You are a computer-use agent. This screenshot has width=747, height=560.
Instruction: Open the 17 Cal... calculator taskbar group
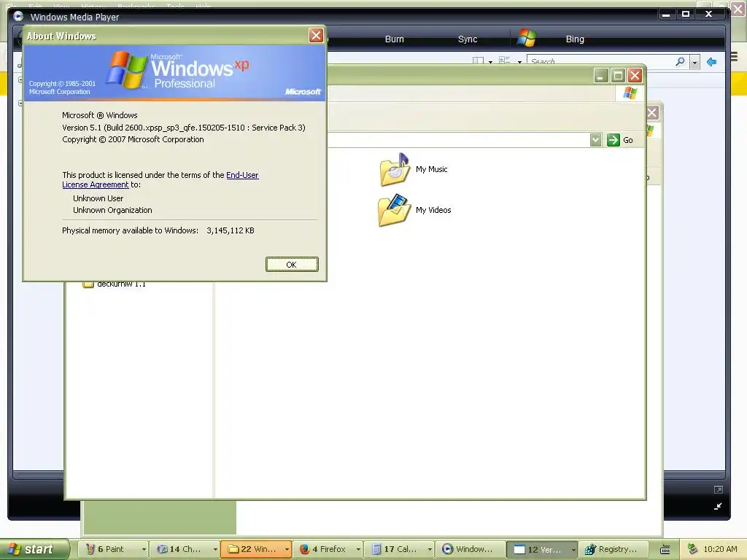(x=396, y=549)
